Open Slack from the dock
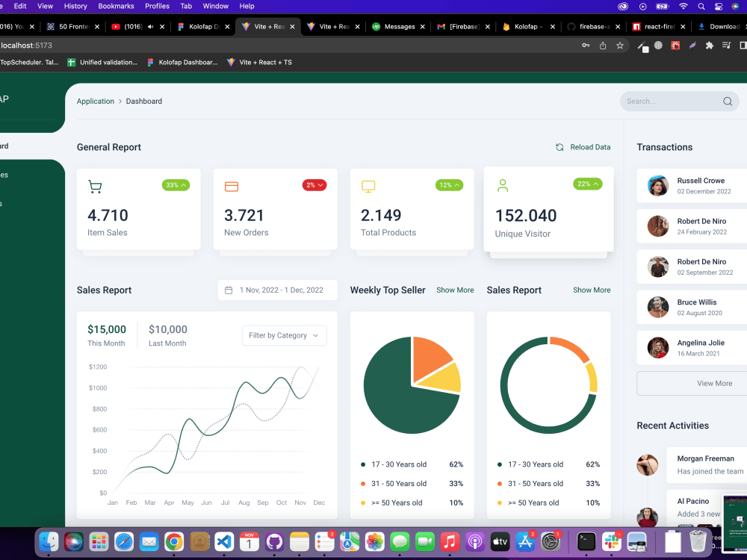Viewport: 747px width, 560px height. (612, 542)
